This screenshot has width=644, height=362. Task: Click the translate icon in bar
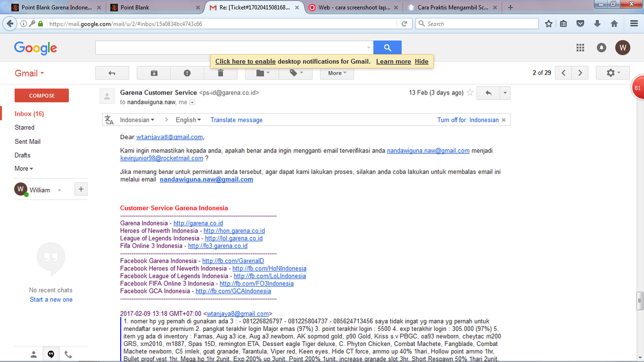(x=109, y=120)
